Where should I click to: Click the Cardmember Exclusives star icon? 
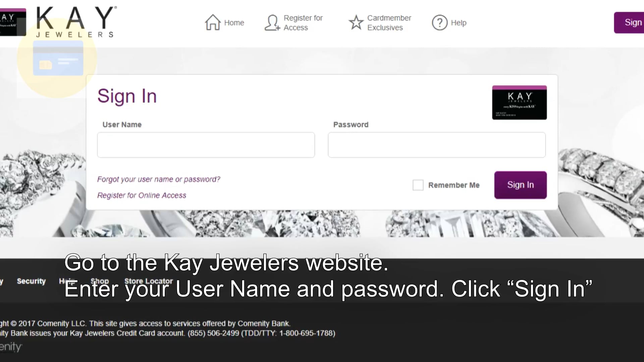pos(356,22)
